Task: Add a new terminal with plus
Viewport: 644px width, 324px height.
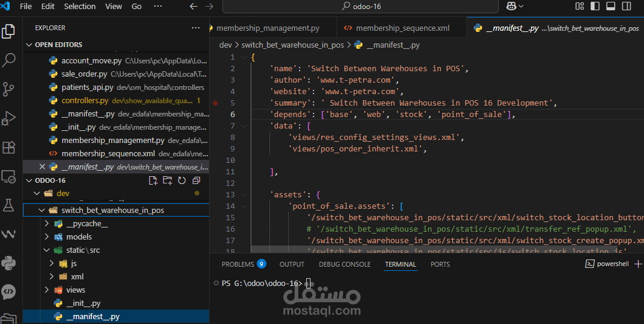Action: (638, 264)
